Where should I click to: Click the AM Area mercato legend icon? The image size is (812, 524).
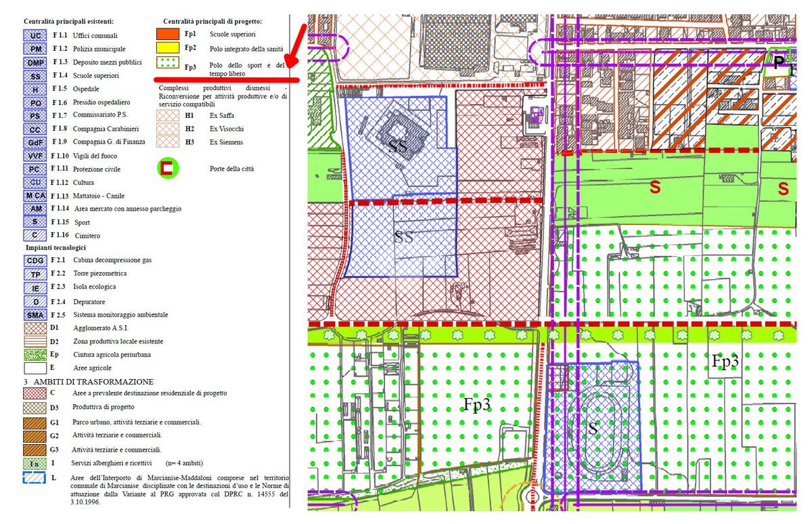pyautogui.click(x=35, y=209)
